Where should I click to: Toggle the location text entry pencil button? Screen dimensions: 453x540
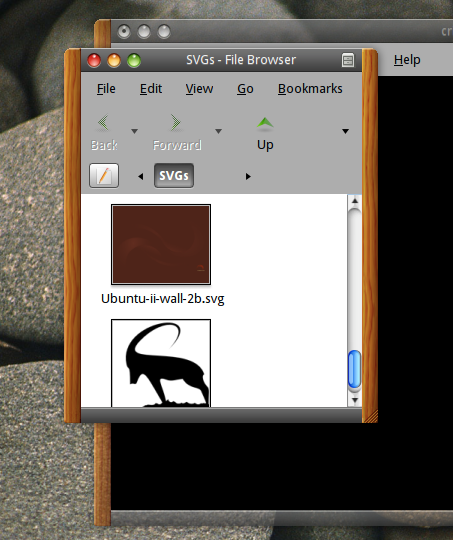(104, 176)
